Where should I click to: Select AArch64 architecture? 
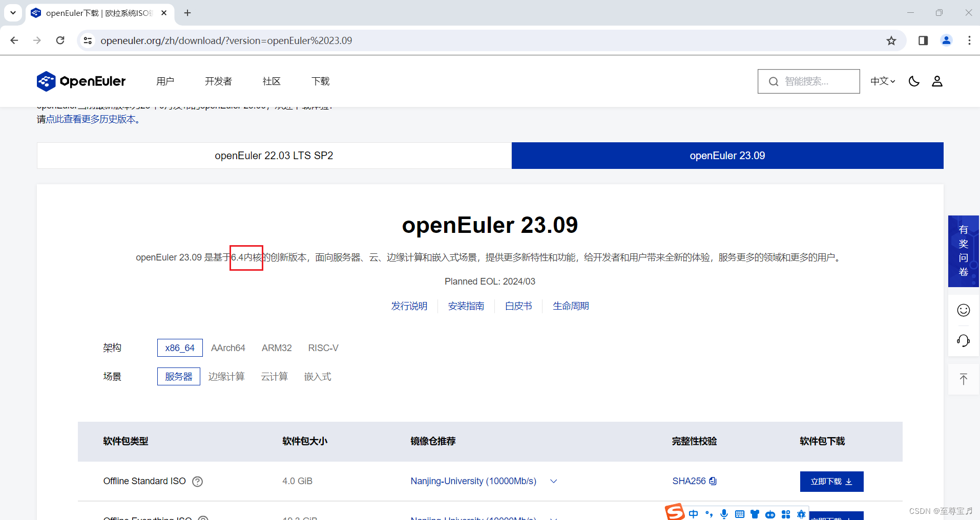tap(228, 348)
